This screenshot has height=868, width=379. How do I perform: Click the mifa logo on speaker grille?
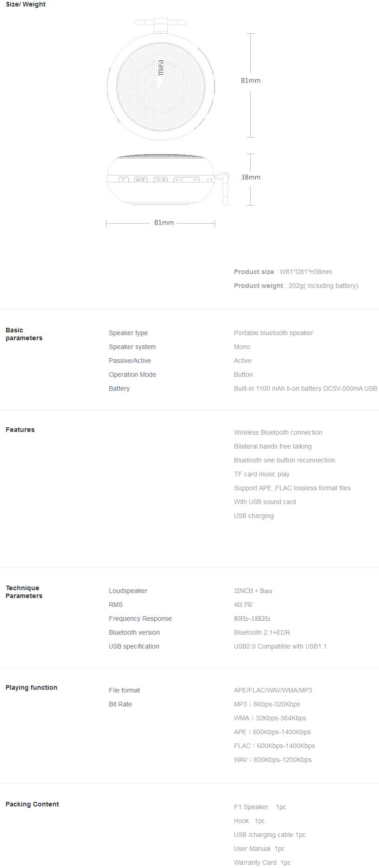pyautogui.click(x=161, y=68)
